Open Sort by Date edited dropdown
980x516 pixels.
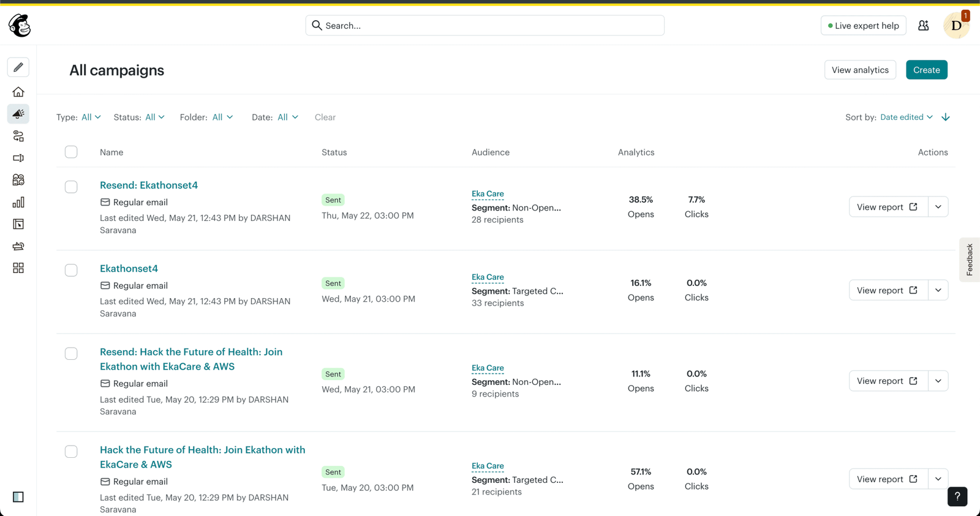pos(907,117)
